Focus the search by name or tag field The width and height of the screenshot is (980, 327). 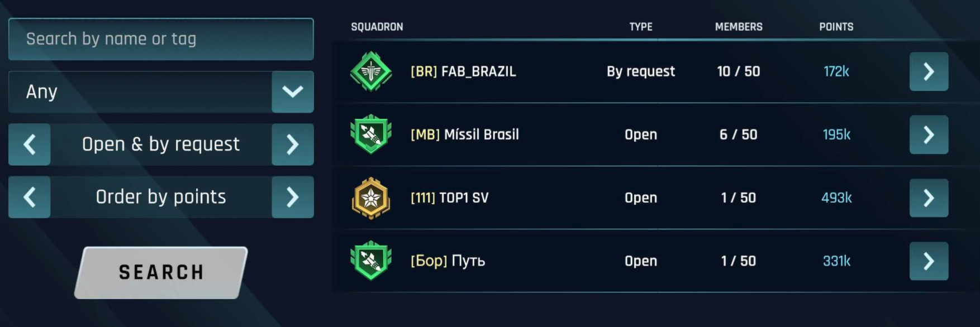(161, 39)
